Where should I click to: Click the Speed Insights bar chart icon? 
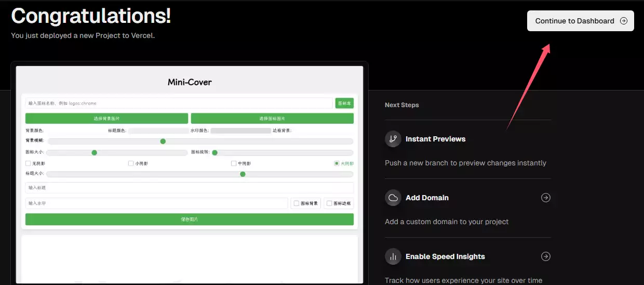pos(393,256)
